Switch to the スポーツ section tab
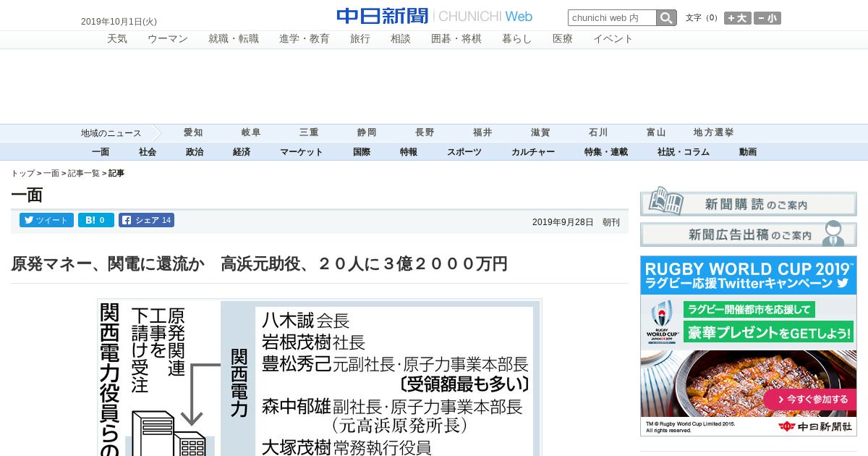This screenshot has height=456, width=868. [x=464, y=152]
